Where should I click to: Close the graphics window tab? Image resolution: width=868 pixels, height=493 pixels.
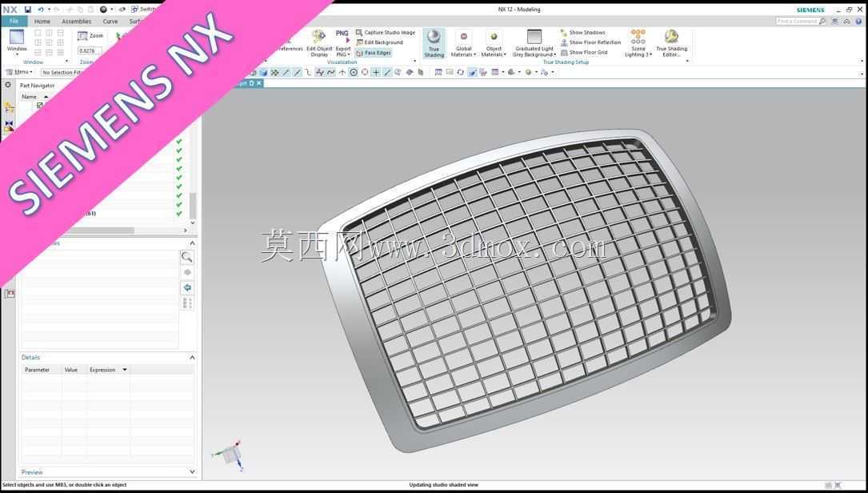(x=259, y=83)
